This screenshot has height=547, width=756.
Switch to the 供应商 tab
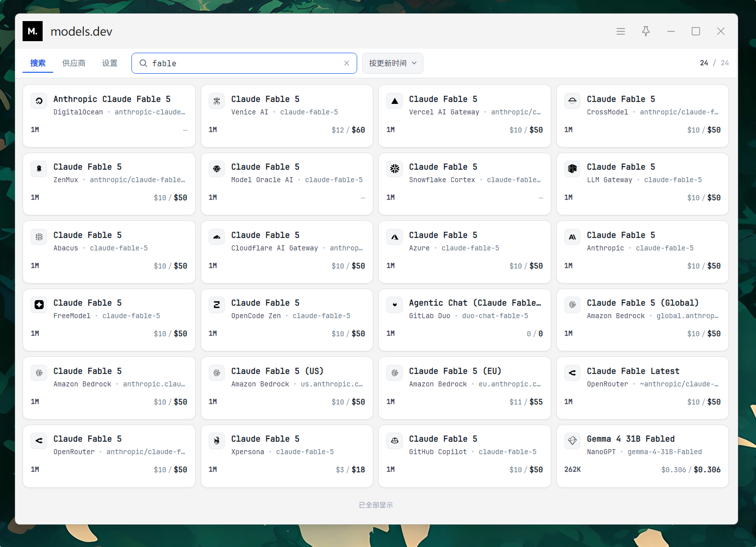pyautogui.click(x=74, y=63)
